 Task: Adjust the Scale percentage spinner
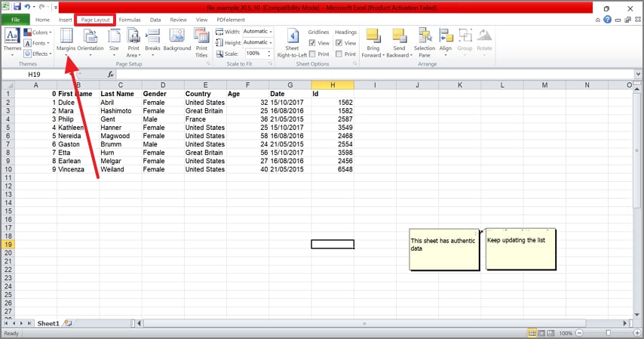(x=269, y=54)
